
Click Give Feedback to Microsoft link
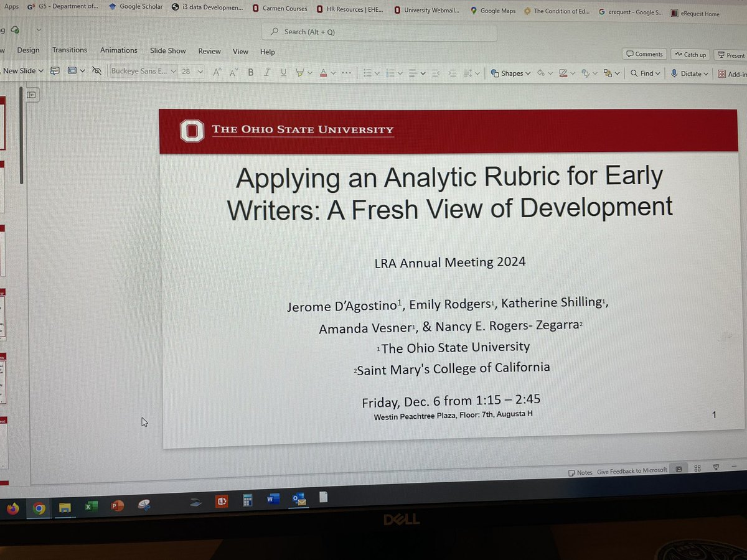click(632, 470)
